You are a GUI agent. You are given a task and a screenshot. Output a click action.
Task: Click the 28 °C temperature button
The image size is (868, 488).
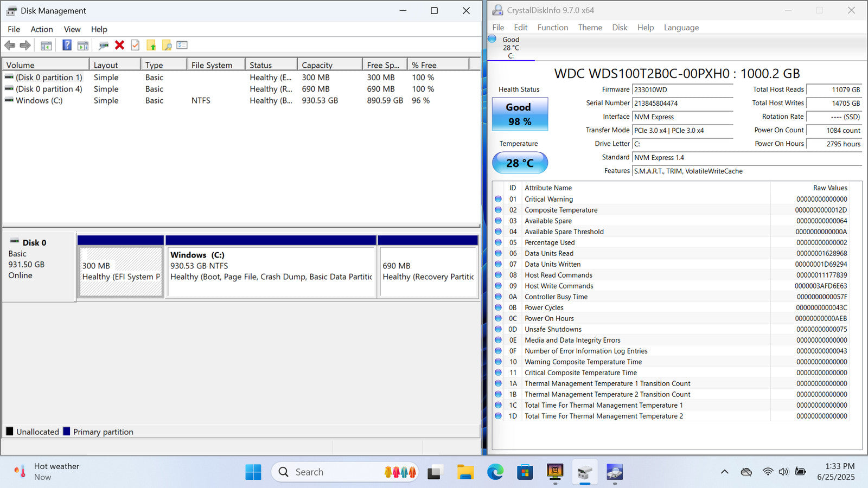click(520, 163)
